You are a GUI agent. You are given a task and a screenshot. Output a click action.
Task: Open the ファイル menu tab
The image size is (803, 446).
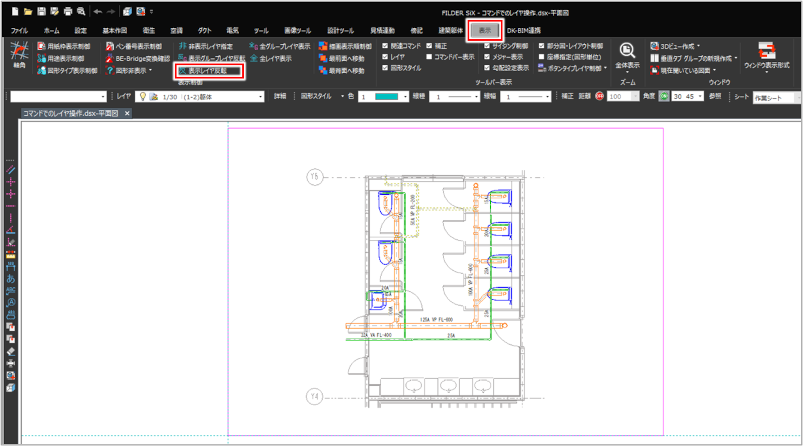19,31
